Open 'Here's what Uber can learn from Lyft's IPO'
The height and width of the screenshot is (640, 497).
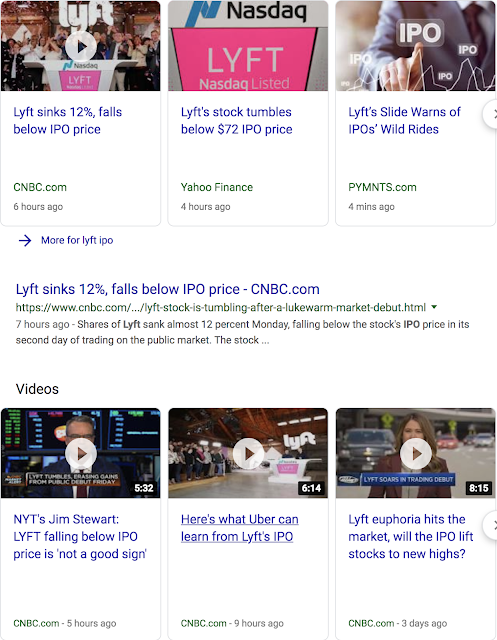tap(240, 528)
